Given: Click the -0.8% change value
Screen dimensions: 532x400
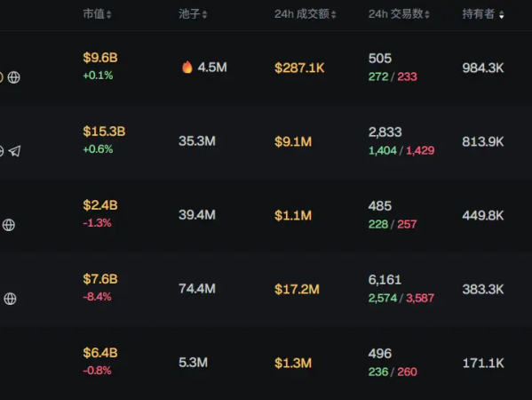Looking at the screenshot, I should click(98, 371).
